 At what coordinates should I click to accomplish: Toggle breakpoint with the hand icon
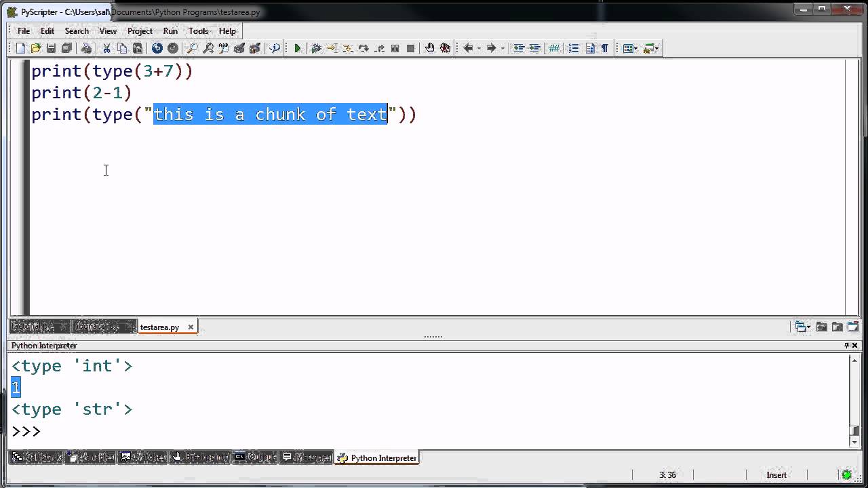coord(429,48)
